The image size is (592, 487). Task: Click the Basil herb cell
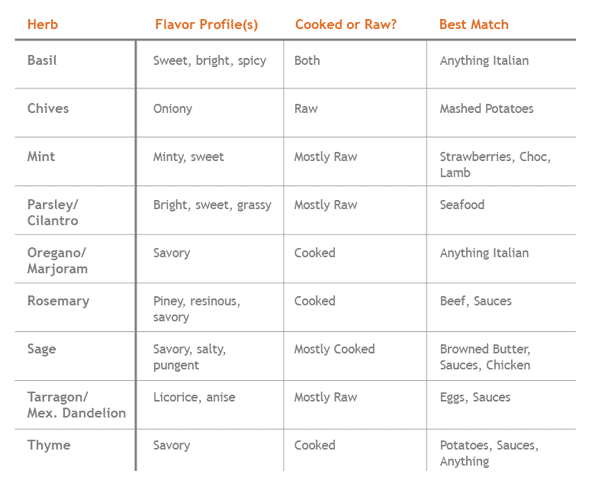coord(42,60)
